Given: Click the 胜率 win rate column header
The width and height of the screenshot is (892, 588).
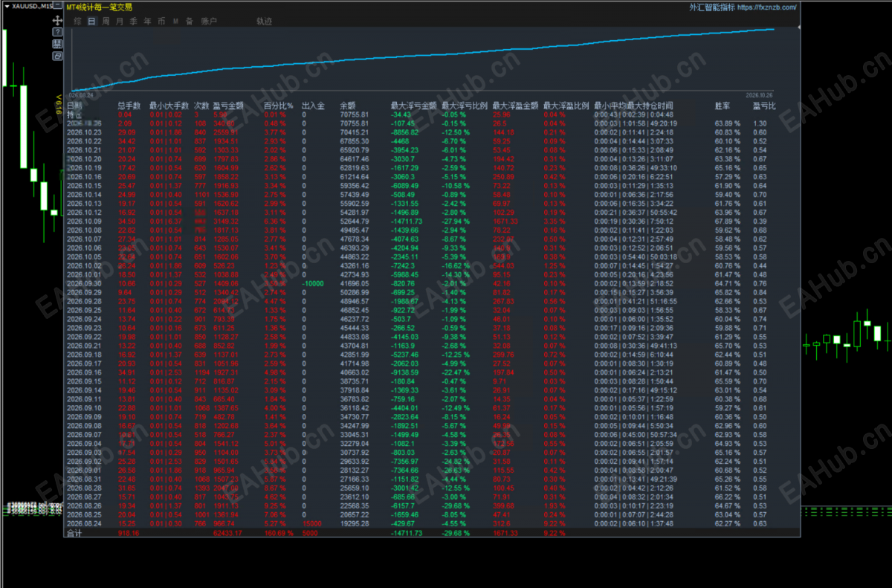Looking at the screenshot, I should click(x=722, y=106).
